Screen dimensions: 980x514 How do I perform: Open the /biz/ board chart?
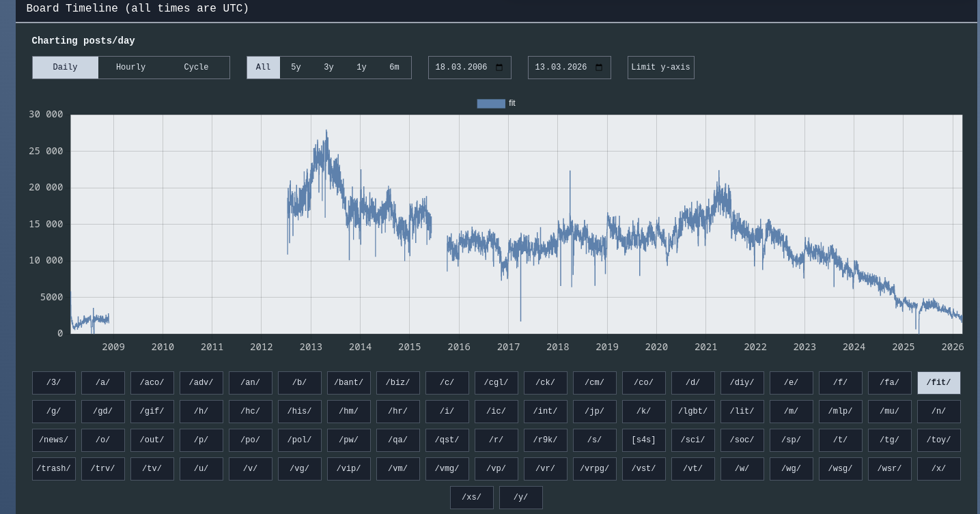(x=398, y=383)
